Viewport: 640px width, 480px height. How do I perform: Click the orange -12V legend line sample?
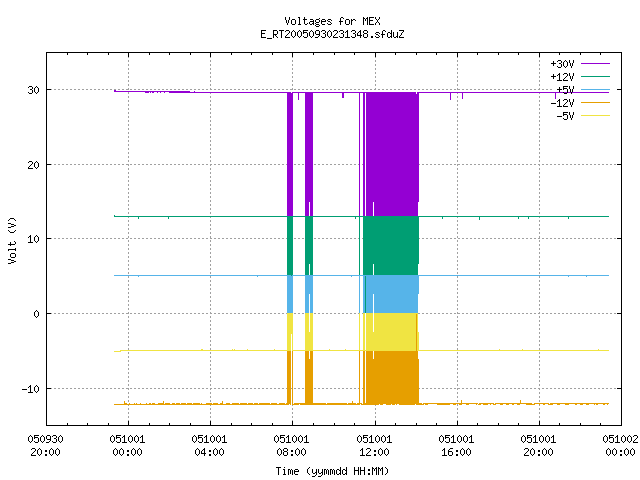pyautogui.click(x=595, y=102)
